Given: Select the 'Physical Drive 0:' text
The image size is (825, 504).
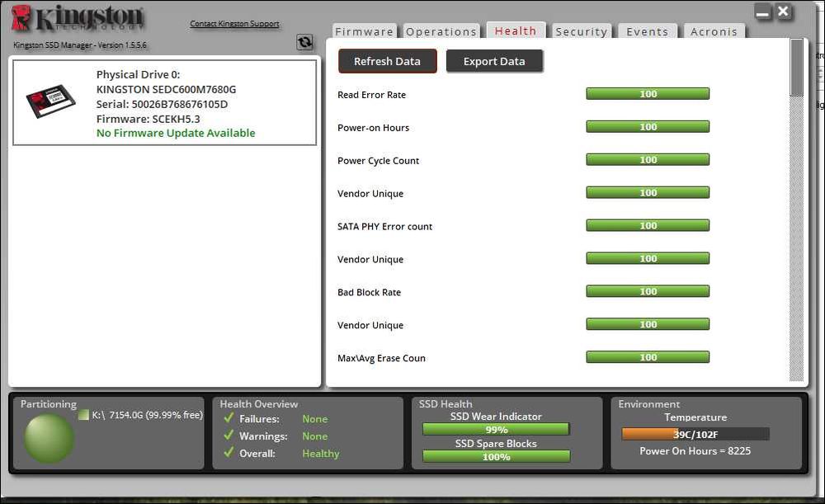Looking at the screenshot, I should tap(138, 75).
